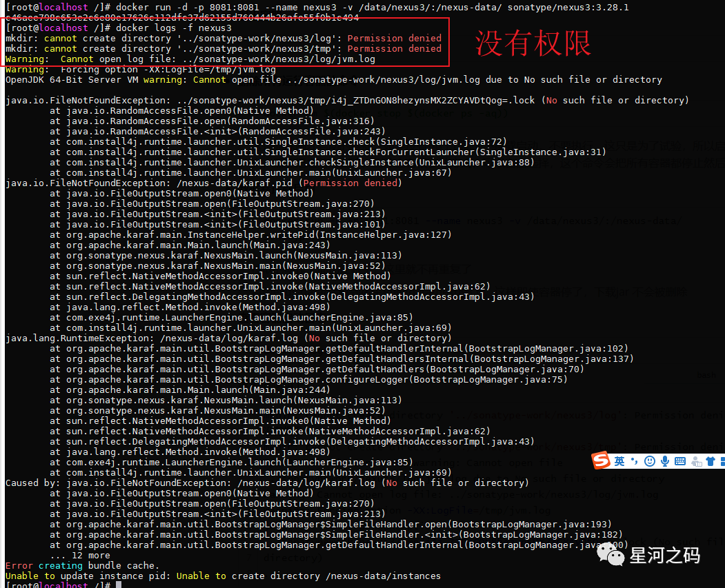The width and height of the screenshot is (725, 588).
Task: Click the user account icon in the IME bar
Action: (x=696, y=461)
